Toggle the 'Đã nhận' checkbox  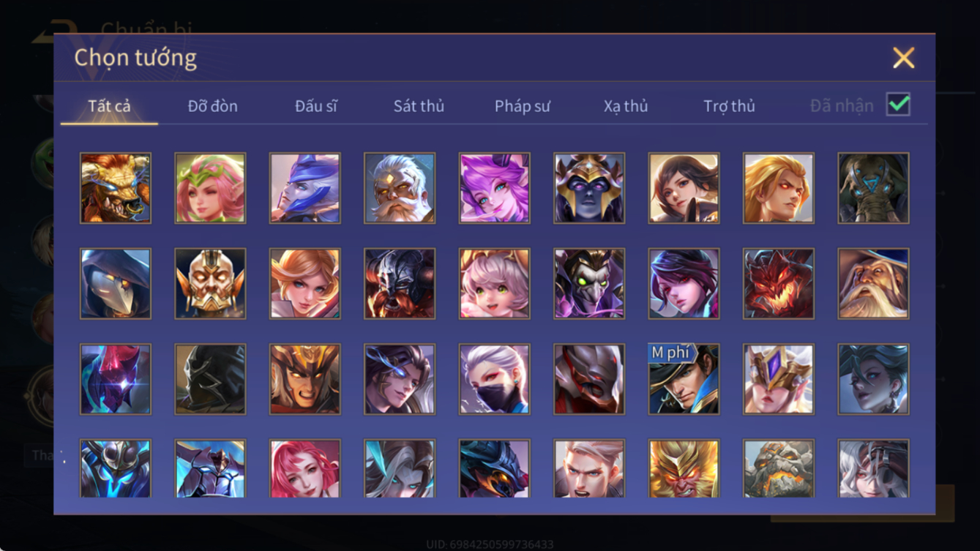pos(898,105)
